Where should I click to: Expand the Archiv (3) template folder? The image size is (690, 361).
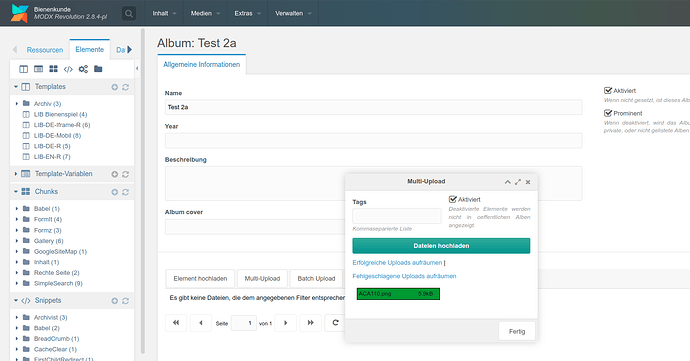(17, 103)
